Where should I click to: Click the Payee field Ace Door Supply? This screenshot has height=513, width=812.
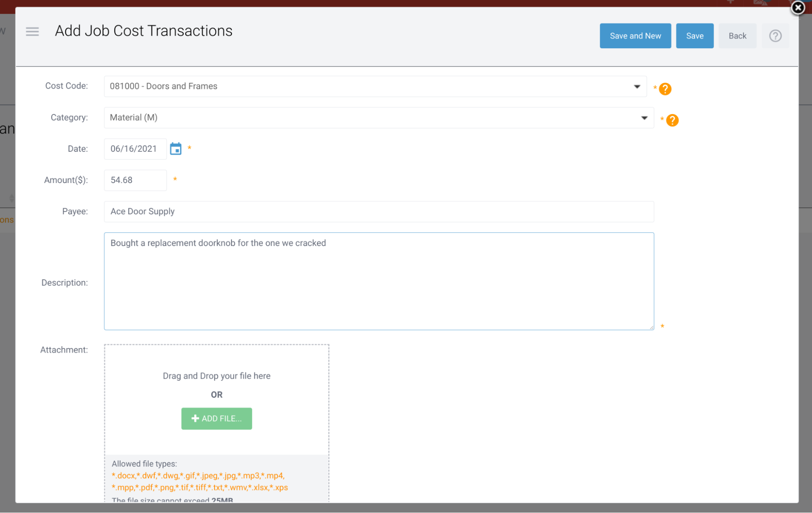click(379, 211)
